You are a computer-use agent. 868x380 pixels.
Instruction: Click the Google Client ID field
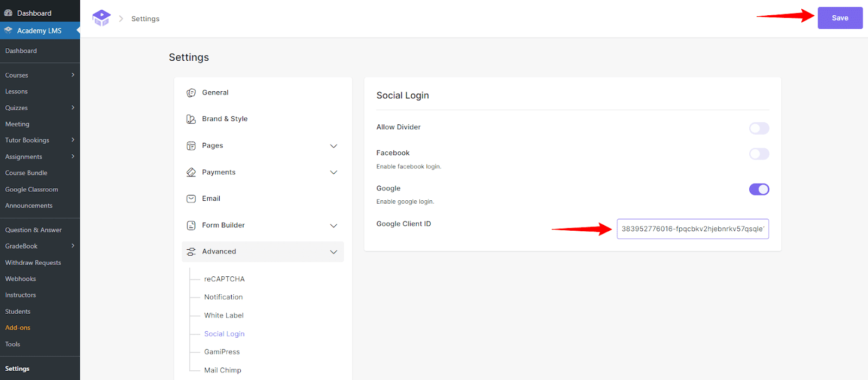[x=693, y=229]
